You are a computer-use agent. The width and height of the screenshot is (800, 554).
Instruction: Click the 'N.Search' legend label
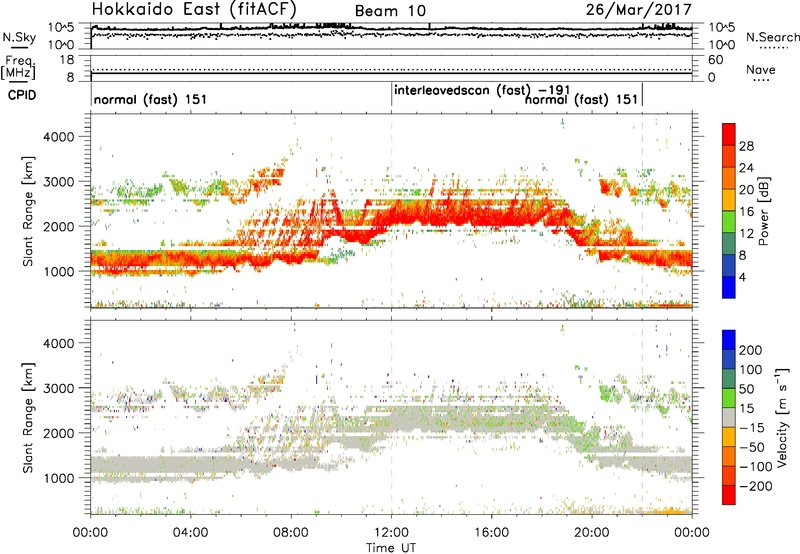[x=773, y=37]
